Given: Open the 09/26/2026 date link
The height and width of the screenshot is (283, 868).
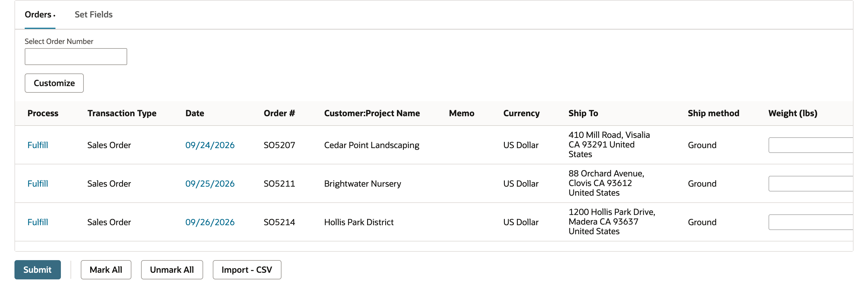Looking at the screenshot, I should click(x=210, y=222).
